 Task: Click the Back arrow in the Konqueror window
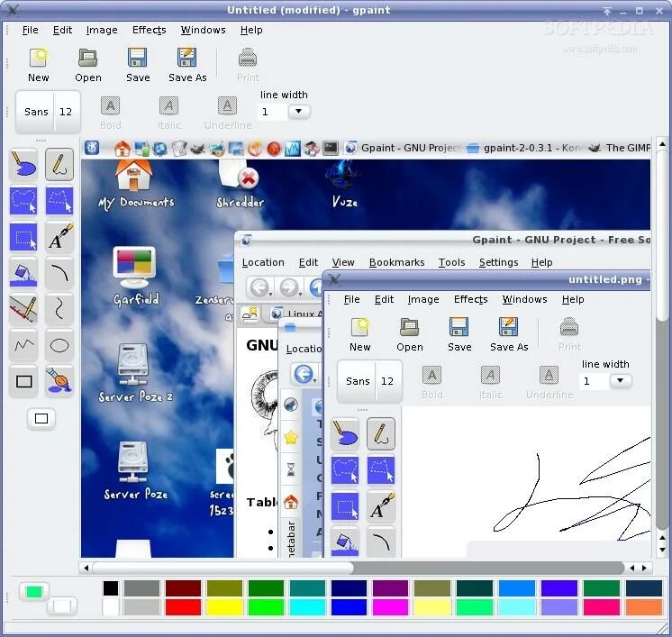(259, 287)
